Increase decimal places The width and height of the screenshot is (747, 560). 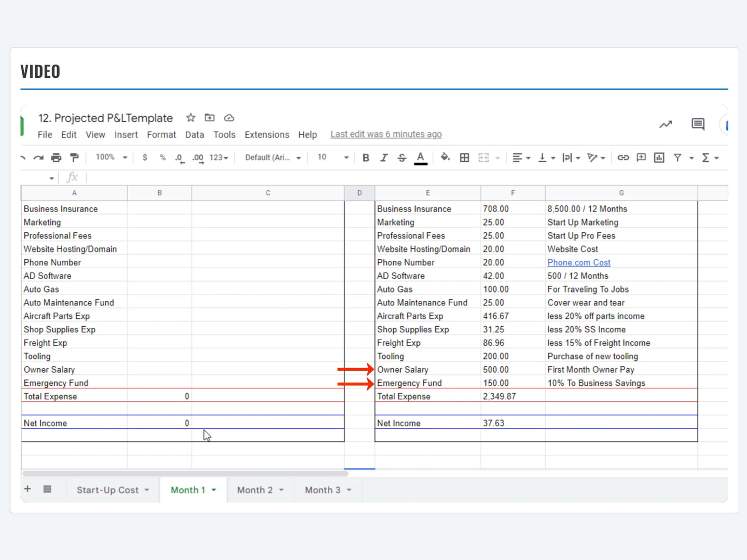click(198, 158)
